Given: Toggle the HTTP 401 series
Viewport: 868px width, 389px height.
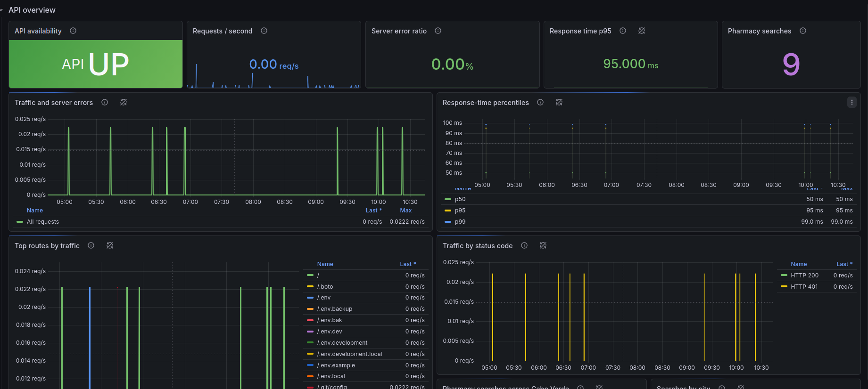Looking at the screenshot, I should (804, 287).
